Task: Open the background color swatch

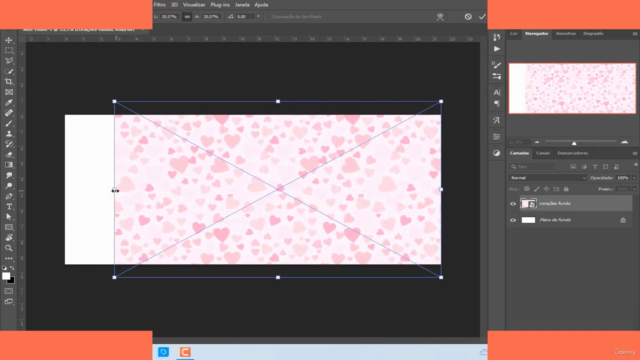Action: tap(12, 281)
